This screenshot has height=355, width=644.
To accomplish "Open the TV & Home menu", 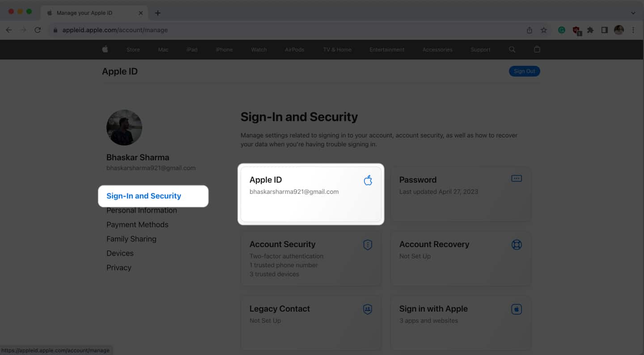I will pos(337,50).
